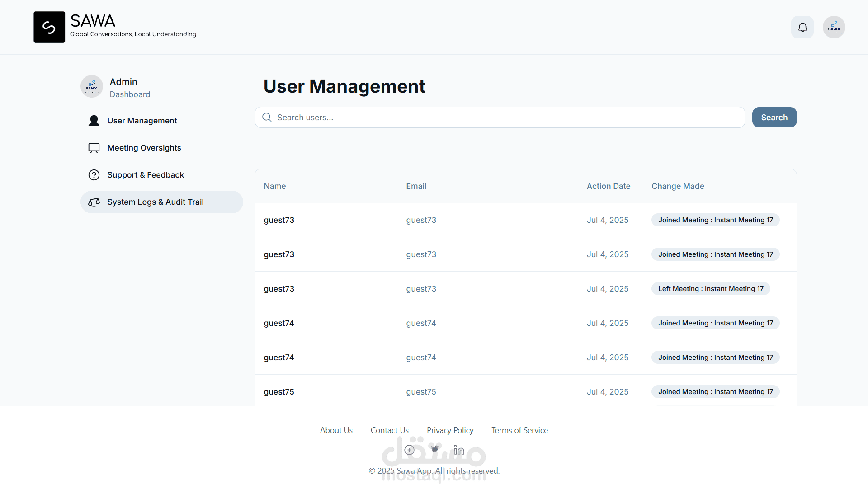The height and width of the screenshot is (494, 868).
Task: Click the Admin sidebar avatar
Action: click(x=92, y=86)
